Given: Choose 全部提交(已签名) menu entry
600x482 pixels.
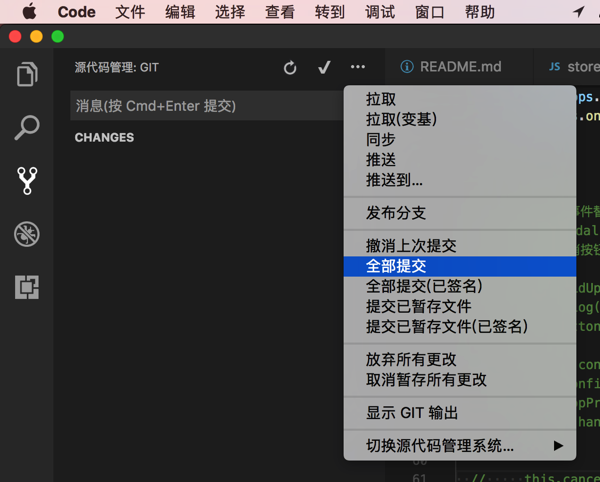Looking at the screenshot, I should click(x=460, y=287).
